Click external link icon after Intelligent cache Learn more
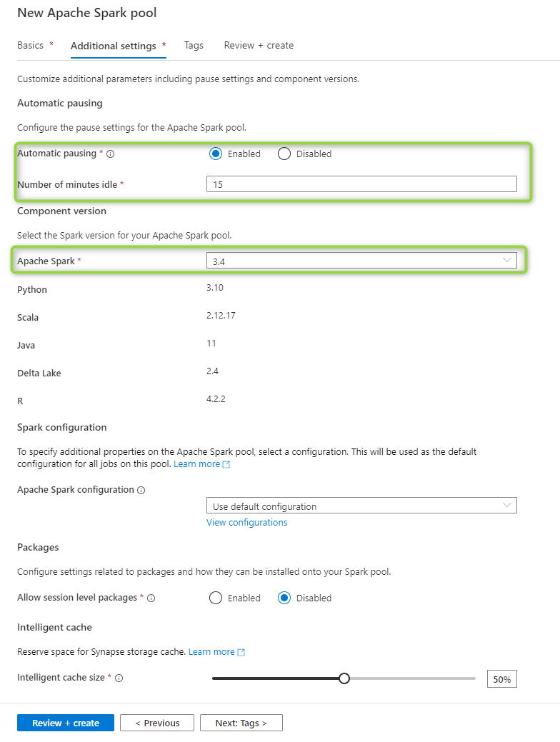 (x=241, y=653)
